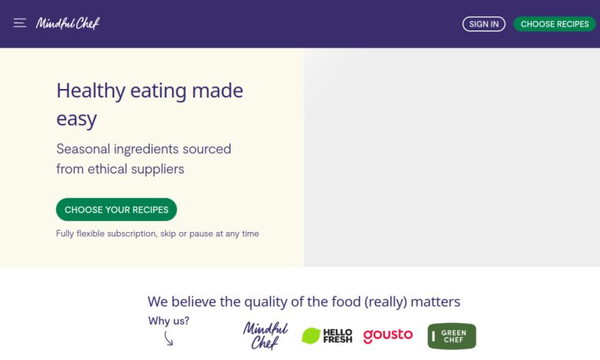Click the green lime icon in HelloFresh logo
Screen dimensions: 600x360
(x=311, y=336)
